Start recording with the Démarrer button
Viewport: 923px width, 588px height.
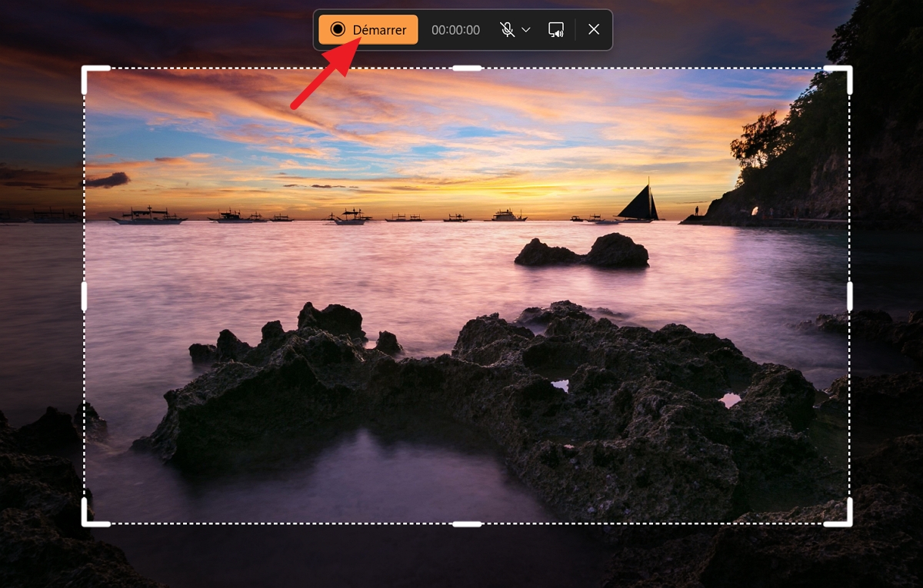pyautogui.click(x=368, y=30)
